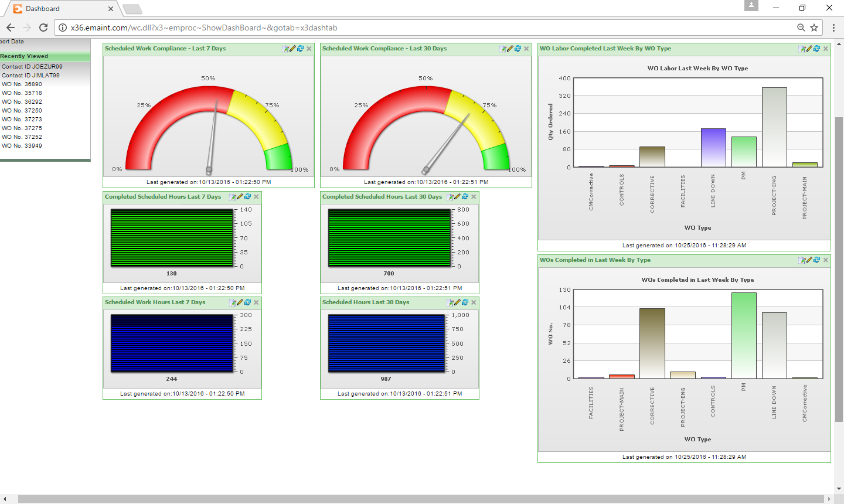Bookmark this page with the star icon
Viewport: 844px width, 504px height.
click(814, 28)
